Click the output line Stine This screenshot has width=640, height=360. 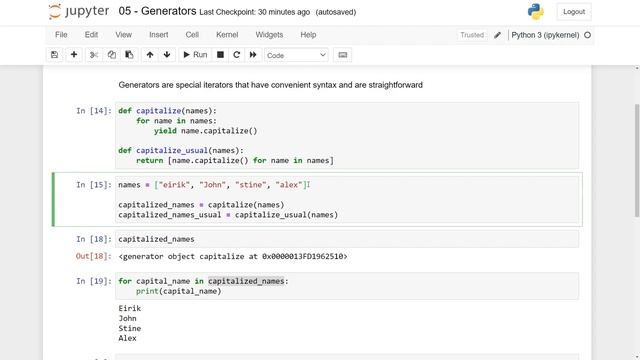pyautogui.click(x=129, y=328)
